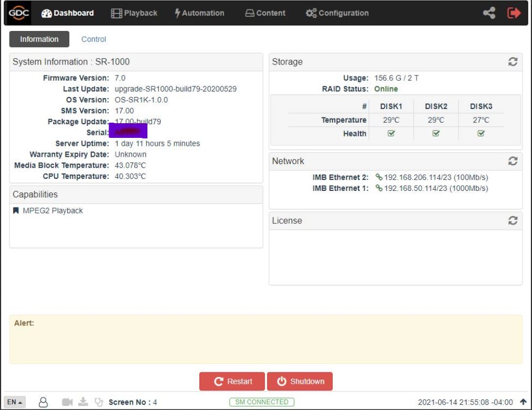Viewport: 532px width, 410px height.
Task: Click the camera icon in status bar
Action: (67, 402)
